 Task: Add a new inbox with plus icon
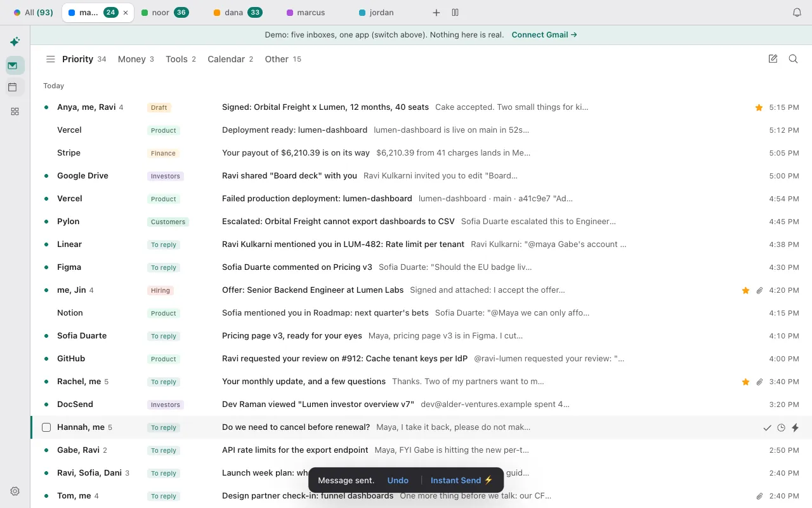[x=436, y=13]
